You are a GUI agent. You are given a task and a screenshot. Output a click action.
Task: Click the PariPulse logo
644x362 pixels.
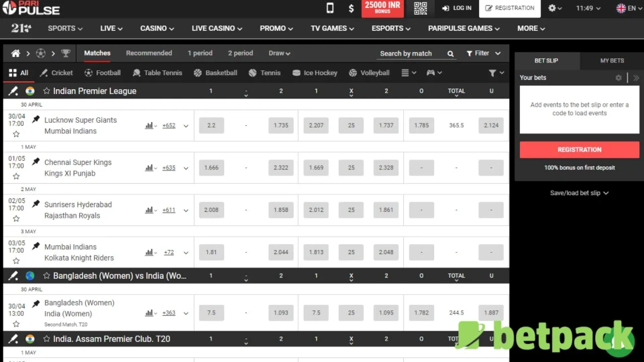pyautogui.click(x=32, y=8)
